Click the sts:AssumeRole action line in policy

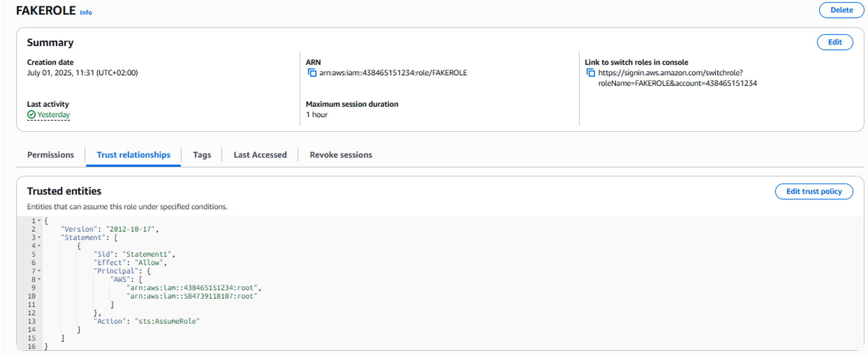point(148,321)
